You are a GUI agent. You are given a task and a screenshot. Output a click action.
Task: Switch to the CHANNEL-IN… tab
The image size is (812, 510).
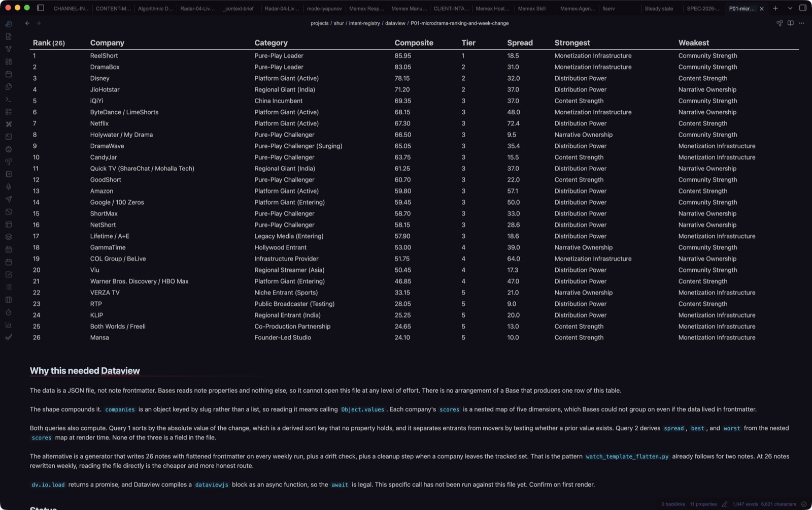(x=72, y=9)
